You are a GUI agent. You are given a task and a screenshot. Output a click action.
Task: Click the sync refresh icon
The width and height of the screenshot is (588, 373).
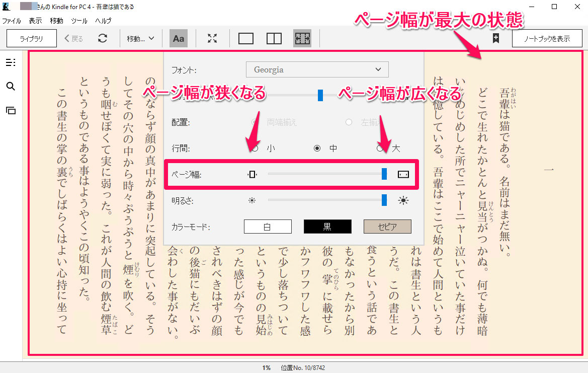tap(103, 38)
